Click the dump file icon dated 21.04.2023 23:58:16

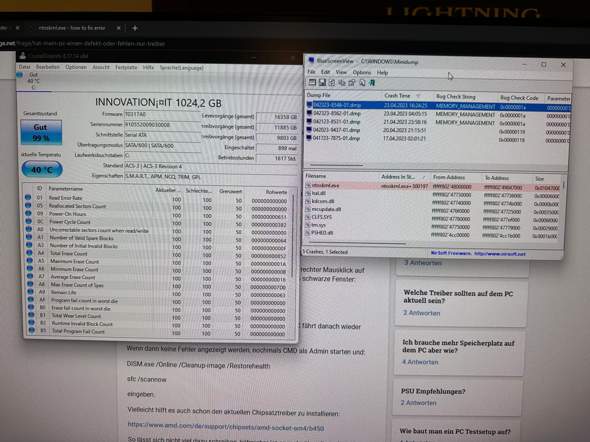[x=309, y=121]
